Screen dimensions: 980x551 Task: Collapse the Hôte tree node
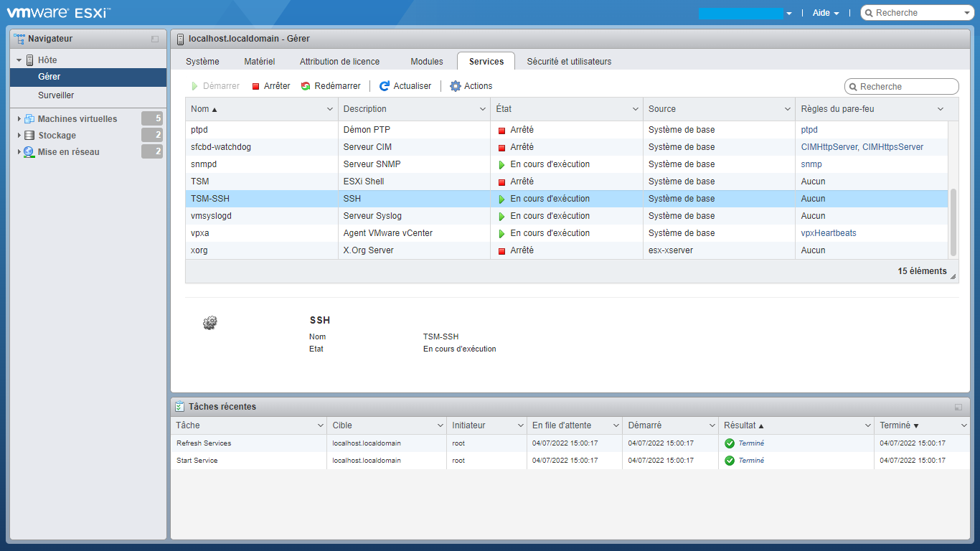19,60
